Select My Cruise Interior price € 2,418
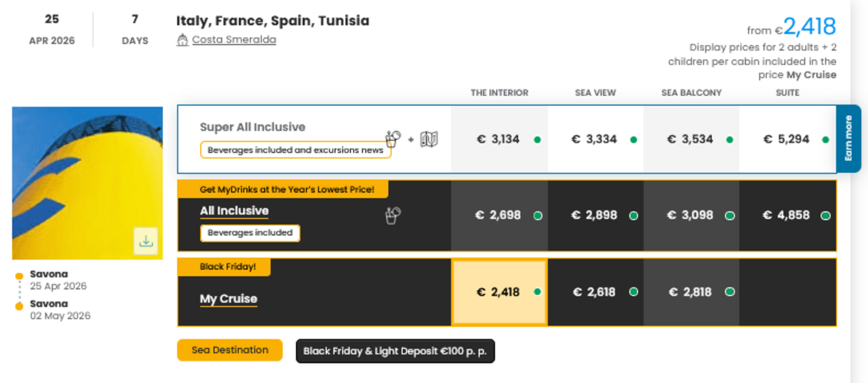 tap(499, 292)
